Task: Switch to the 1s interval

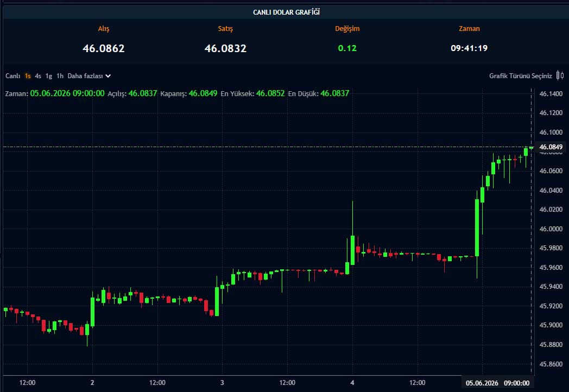Action: tap(28, 76)
